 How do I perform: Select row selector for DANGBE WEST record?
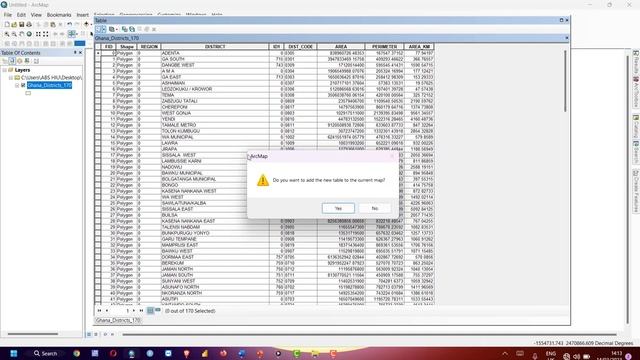tap(98, 65)
